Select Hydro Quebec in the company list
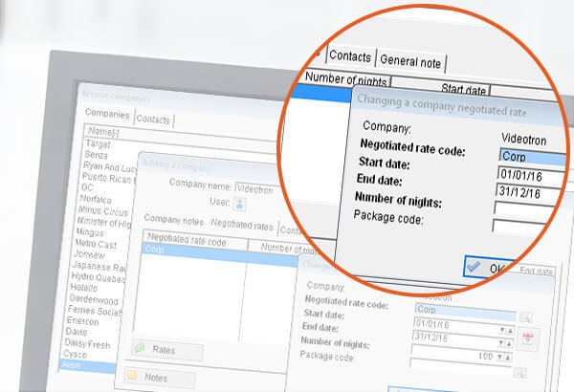Image resolution: width=574 pixels, height=392 pixels. coord(99,277)
